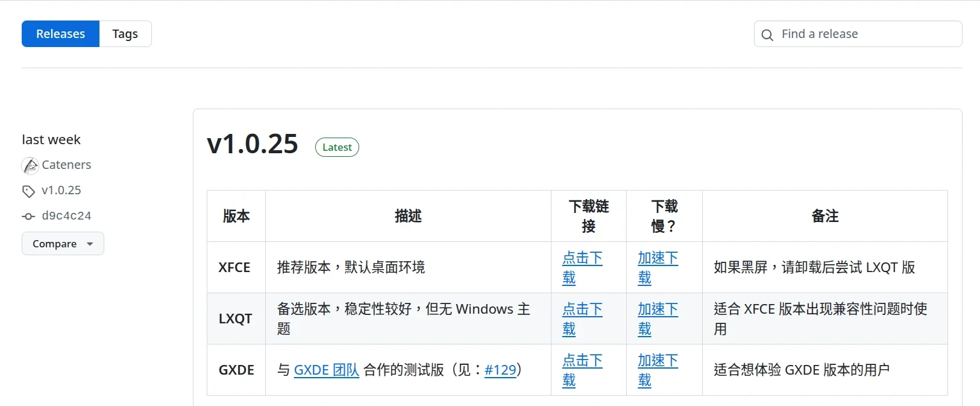980x406 pixels.
Task: Click the commit icon beside d9c4c24
Action: [28, 216]
